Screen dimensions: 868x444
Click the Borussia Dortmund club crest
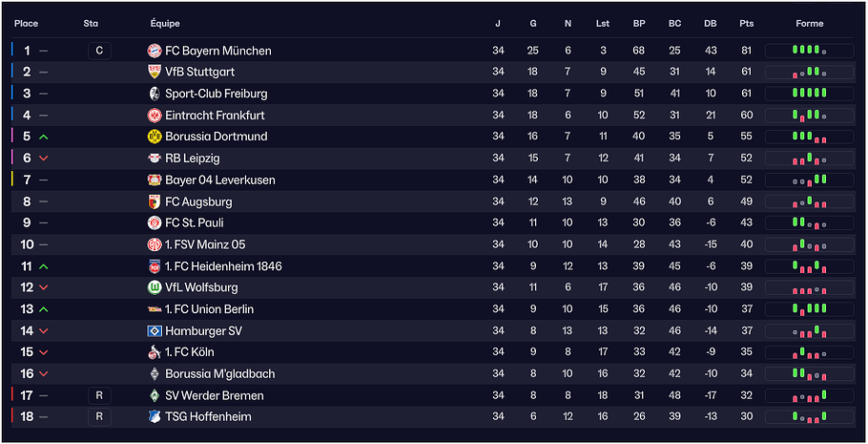pos(155,137)
